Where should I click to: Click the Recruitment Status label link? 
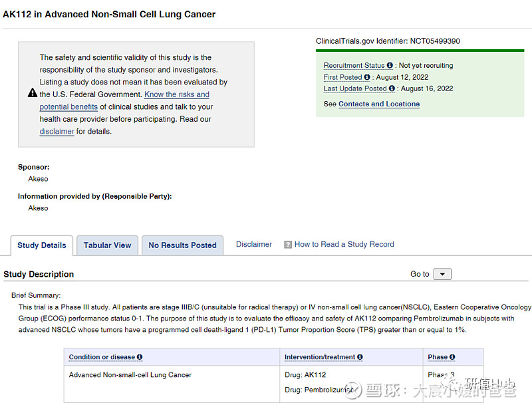[354, 66]
